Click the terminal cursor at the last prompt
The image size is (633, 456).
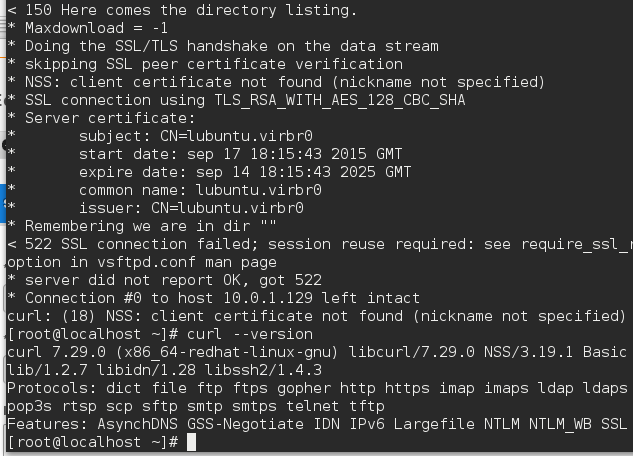[191, 442]
